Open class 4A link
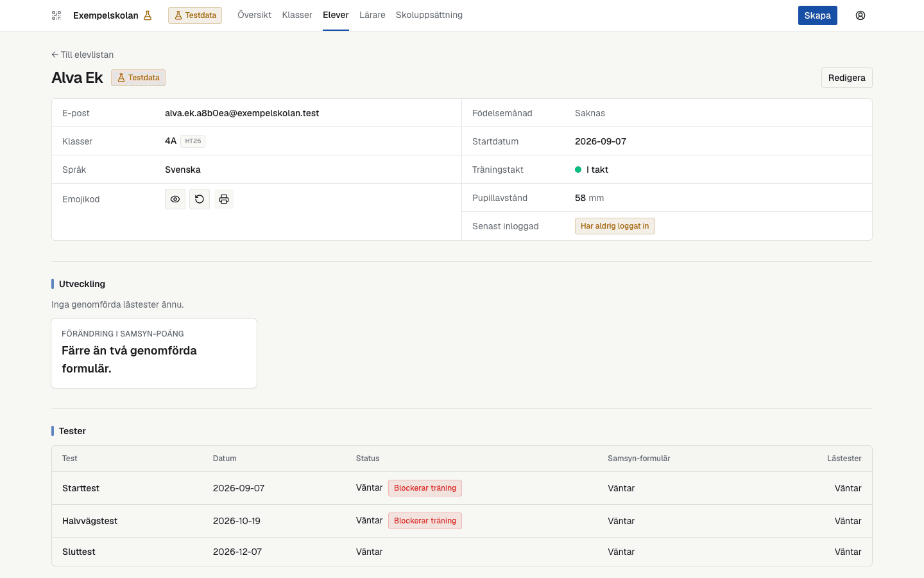924x578 pixels. click(171, 141)
